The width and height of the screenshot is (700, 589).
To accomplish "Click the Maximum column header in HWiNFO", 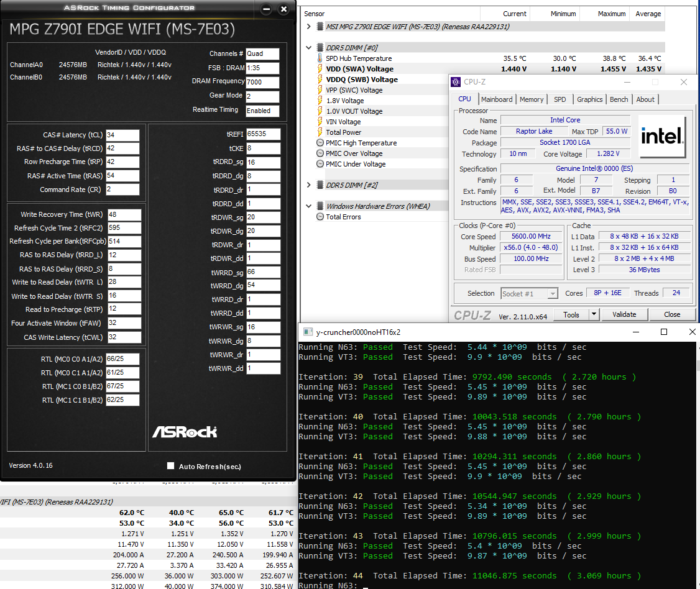I will click(x=604, y=14).
